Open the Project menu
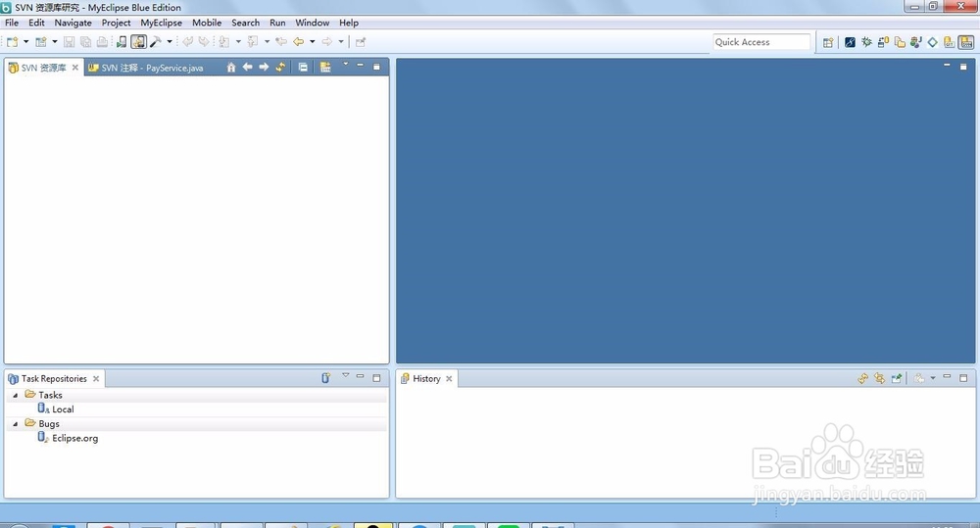Image resolution: width=980 pixels, height=528 pixels. (x=117, y=23)
